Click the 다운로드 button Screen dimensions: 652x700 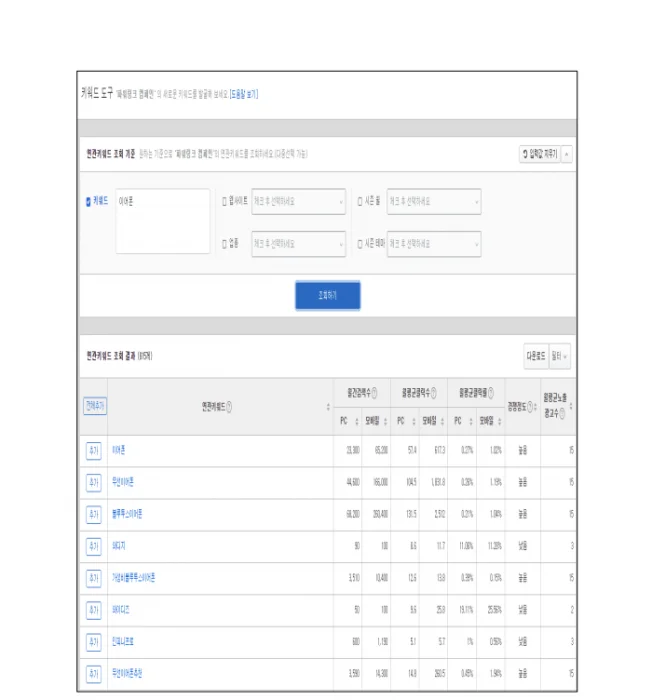(536, 356)
